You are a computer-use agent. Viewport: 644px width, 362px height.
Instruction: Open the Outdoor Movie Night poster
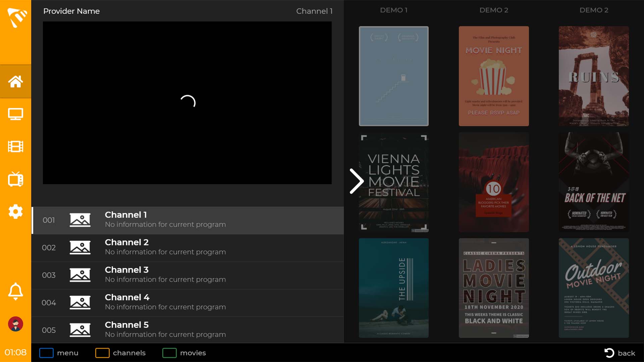click(x=594, y=288)
